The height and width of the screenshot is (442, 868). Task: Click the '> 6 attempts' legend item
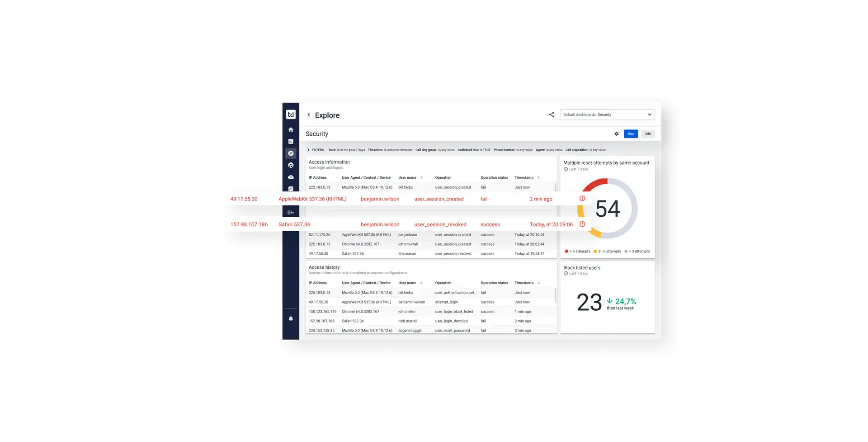[x=578, y=252]
